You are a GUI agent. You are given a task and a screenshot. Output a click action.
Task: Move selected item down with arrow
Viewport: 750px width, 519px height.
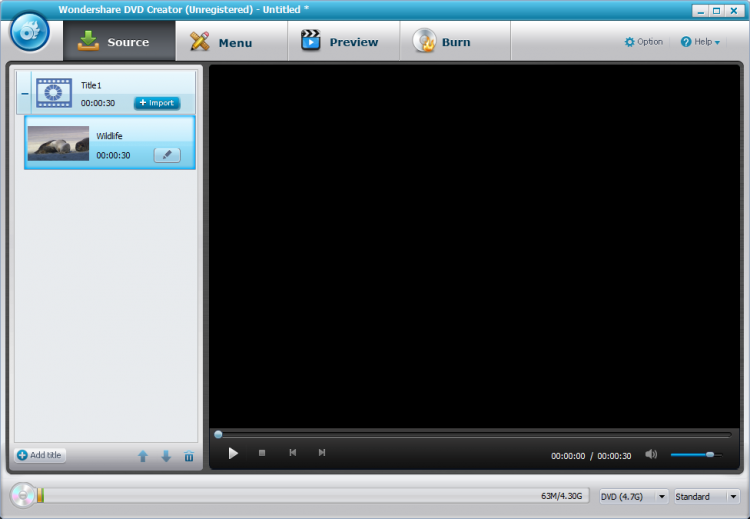point(166,456)
